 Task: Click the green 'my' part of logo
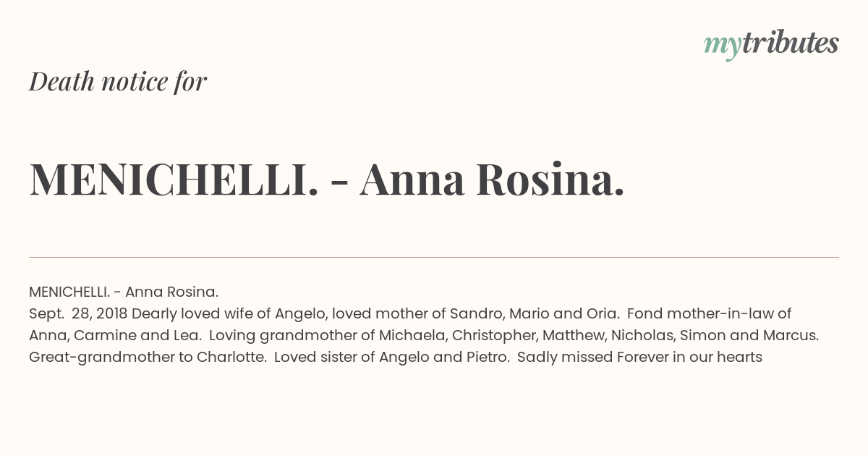pos(722,46)
